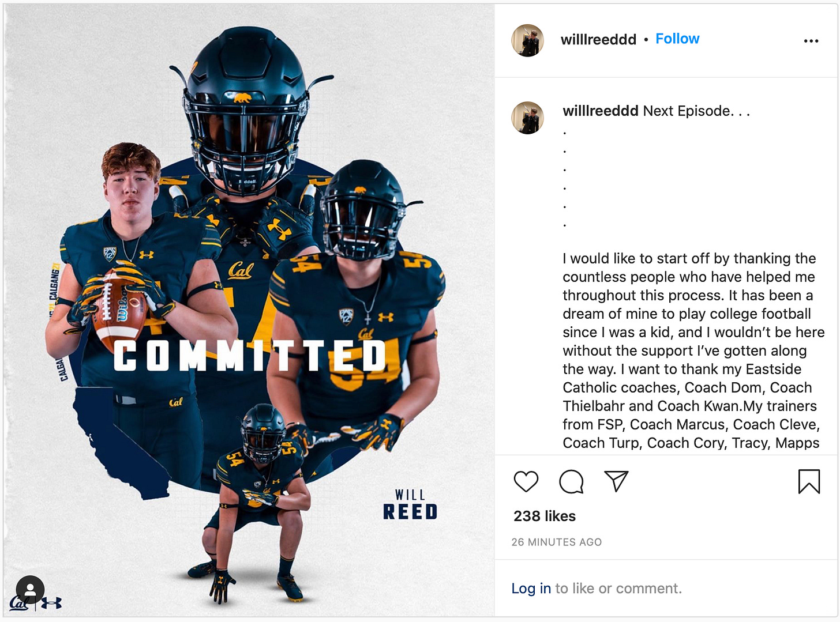The image size is (840, 622).
Task: Click the large helmet in the image
Action: click(246, 110)
